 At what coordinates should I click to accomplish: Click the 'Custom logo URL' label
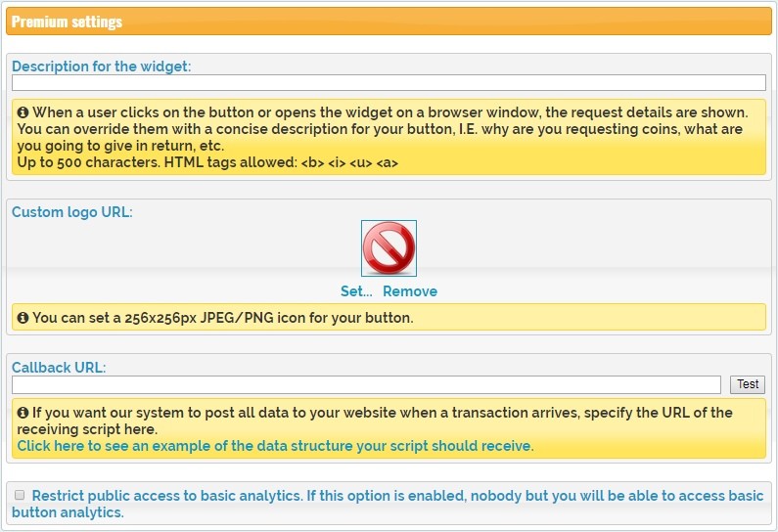pos(72,212)
